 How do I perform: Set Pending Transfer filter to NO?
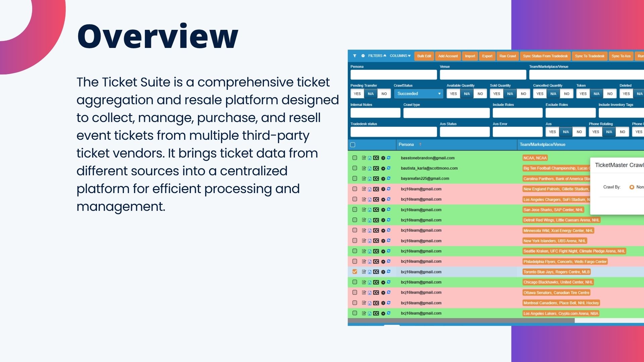click(x=384, y=94)
